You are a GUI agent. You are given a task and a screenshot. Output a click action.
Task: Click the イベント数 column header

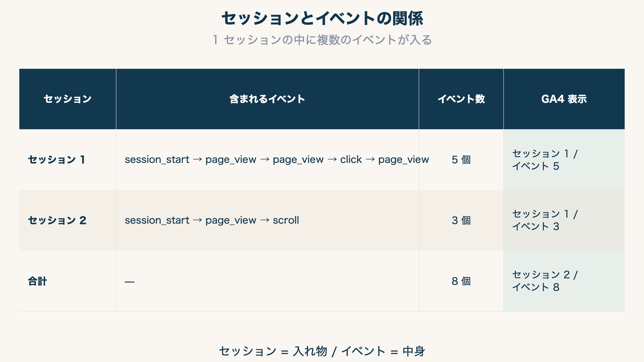pos(461,99)
